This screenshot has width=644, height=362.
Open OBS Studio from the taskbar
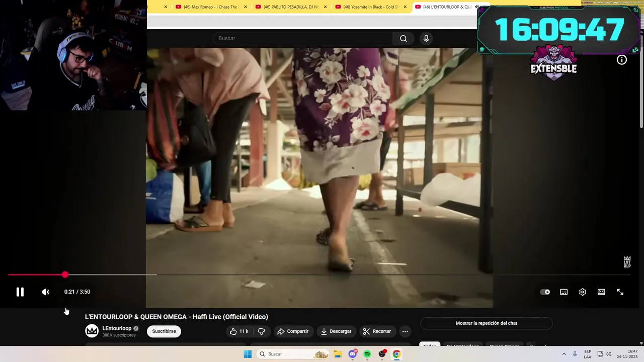[x=382, y=354]
